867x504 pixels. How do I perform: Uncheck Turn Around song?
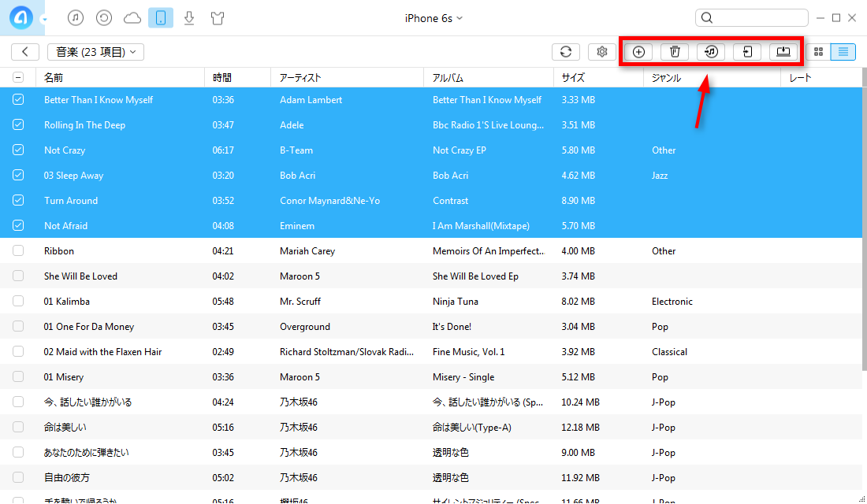(18, 200)
